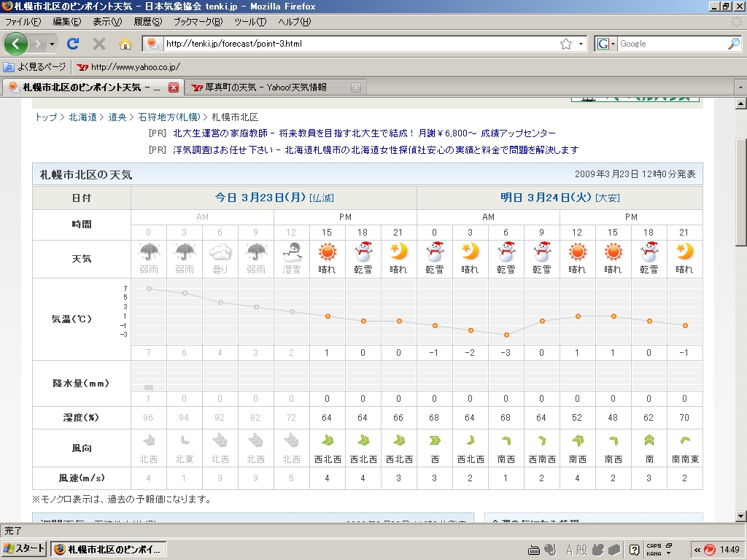Click the moon icon at today 21時
747x560 pixels.
click(399, 252)
